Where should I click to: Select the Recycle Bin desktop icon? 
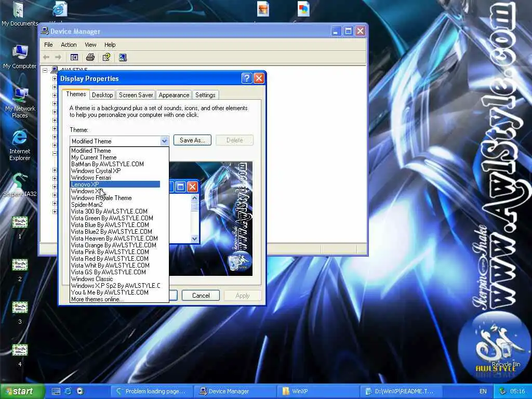(506, 354)
